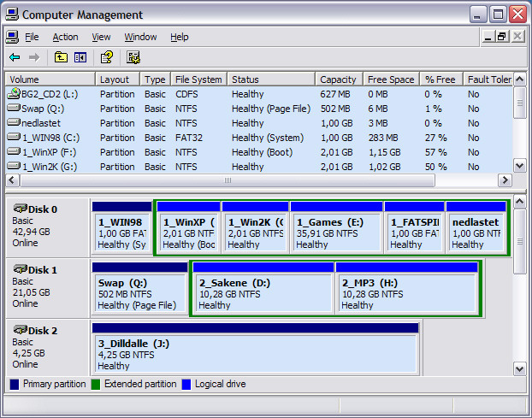532x418 pixels.
Task: Click the '283 MB' free space cell
Action: (x=383, y=138)
